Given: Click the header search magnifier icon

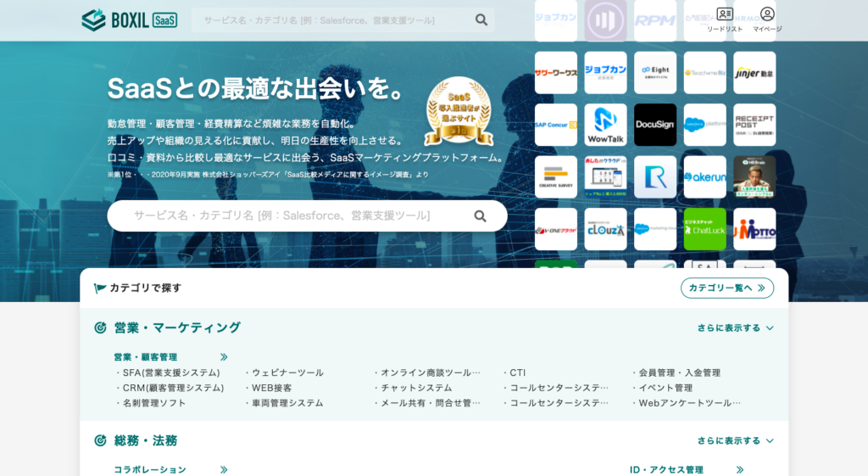Looking at the screenshot, I should 481,20.
